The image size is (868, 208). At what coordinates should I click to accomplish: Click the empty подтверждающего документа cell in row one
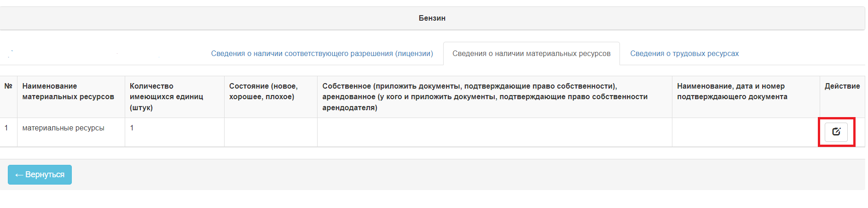tap(746, 132)
